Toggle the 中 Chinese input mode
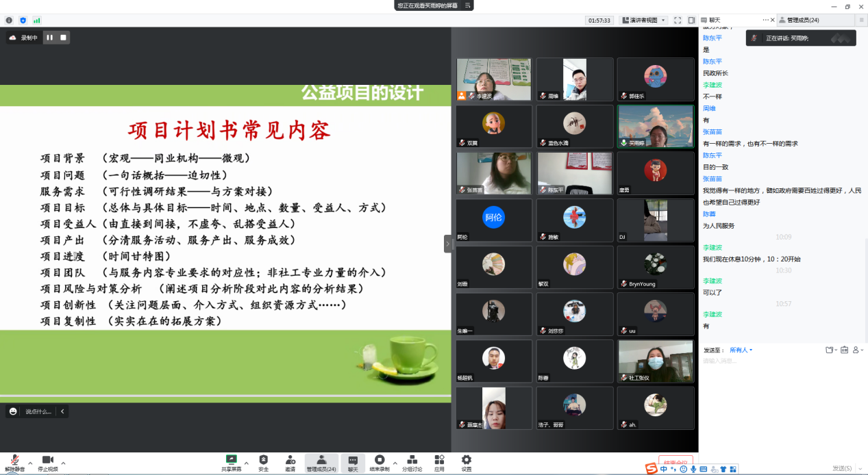This screenshot has height=475, width=868. [x=664, y=469]
